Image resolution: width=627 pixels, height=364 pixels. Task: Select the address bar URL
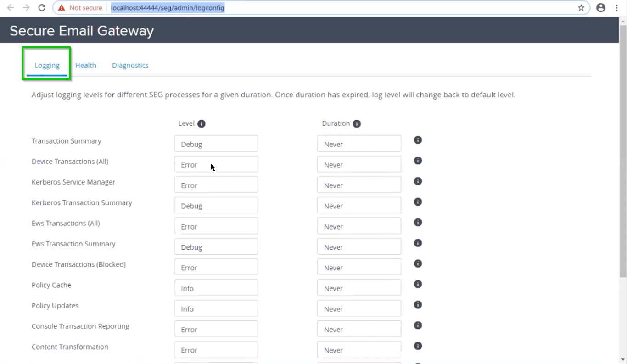click(x=168, y=7)
